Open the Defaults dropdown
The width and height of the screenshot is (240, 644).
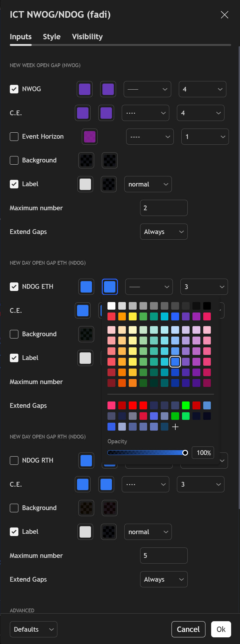(x=34, y=629)
